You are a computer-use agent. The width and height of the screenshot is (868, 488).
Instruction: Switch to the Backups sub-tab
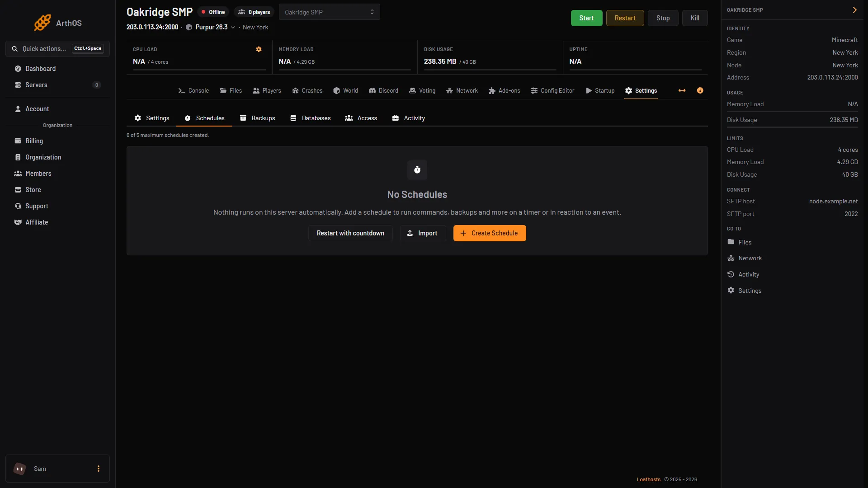257,118
